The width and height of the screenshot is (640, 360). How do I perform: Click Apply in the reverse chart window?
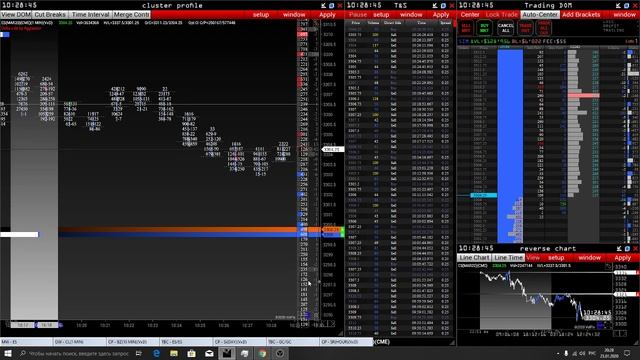point(622,258)
